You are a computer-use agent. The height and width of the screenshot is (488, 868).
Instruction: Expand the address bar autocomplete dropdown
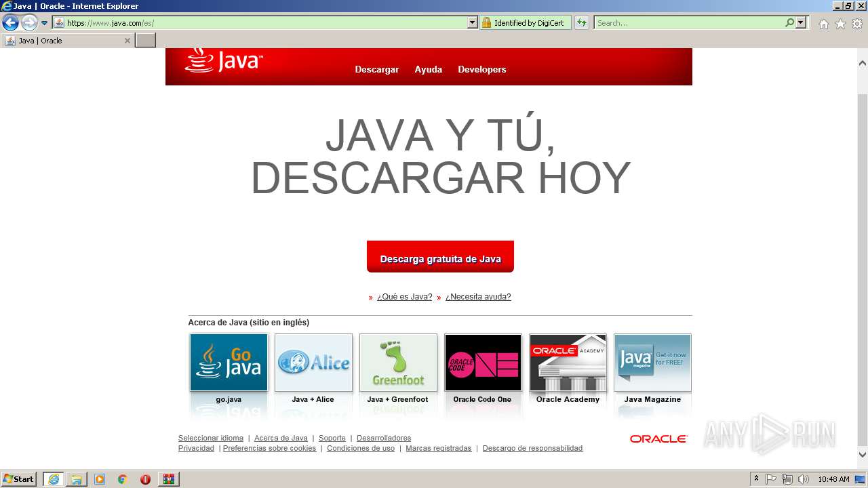[x=473, y=22]
